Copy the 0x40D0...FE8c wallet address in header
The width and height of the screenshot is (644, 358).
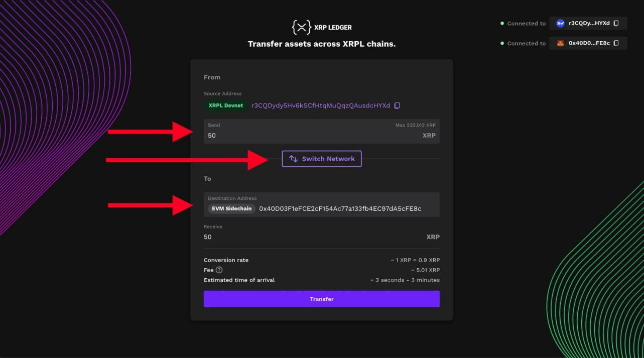pyautogui.click(x=616, y=44)
